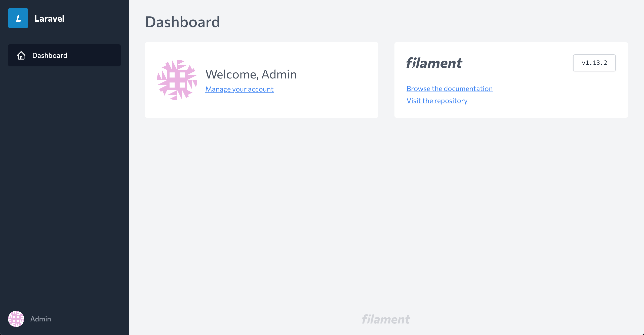The width and height of the screenshot is (644, 335).
Task: Follow the Browse the documentation link
Action: [x=450, y=89]
